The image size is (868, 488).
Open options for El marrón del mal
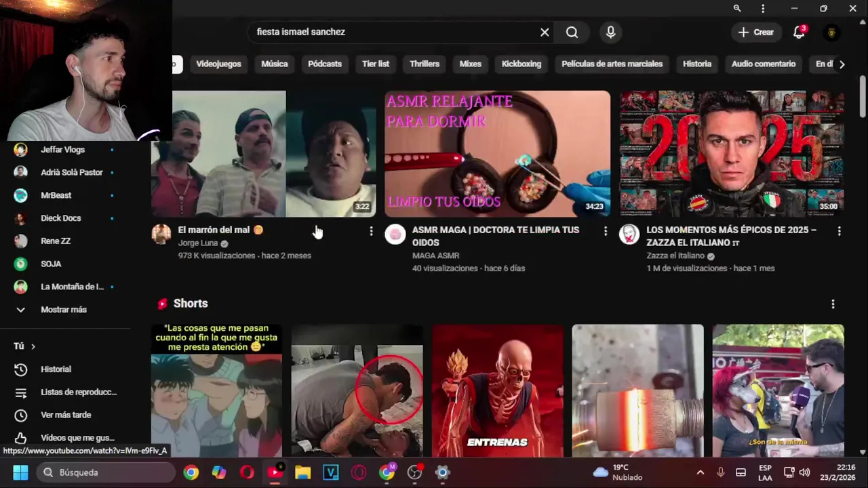click(x=370, y=231)
